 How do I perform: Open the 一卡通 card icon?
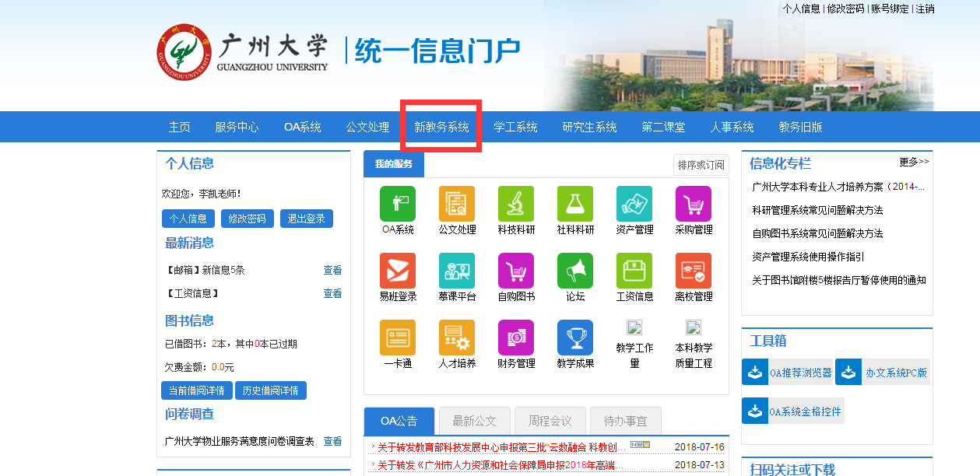[x=398, y=338]
